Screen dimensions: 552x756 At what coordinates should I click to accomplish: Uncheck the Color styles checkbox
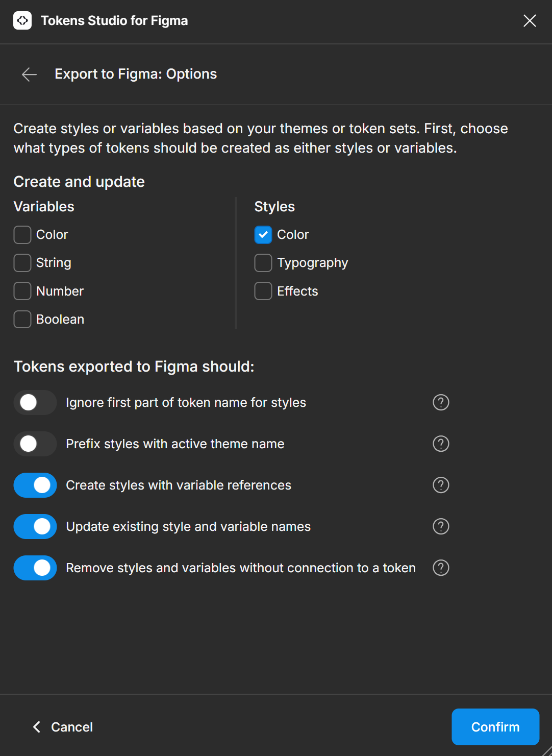[x=263, y=235]
